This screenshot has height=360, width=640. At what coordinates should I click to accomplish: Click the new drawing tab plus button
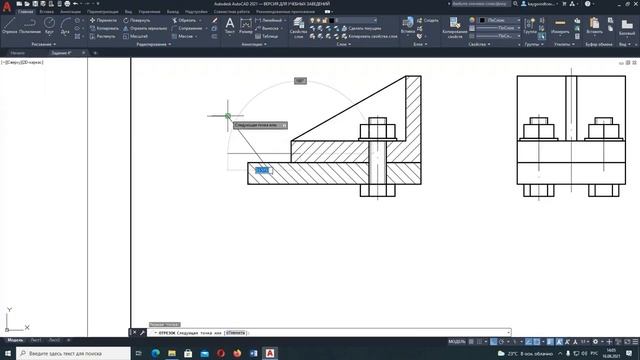coord(95,53)
